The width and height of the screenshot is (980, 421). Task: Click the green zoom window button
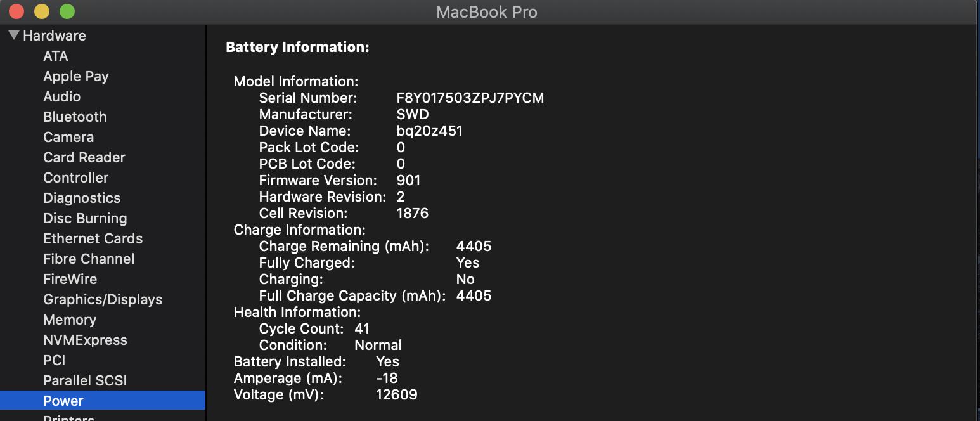coord(67,11)
